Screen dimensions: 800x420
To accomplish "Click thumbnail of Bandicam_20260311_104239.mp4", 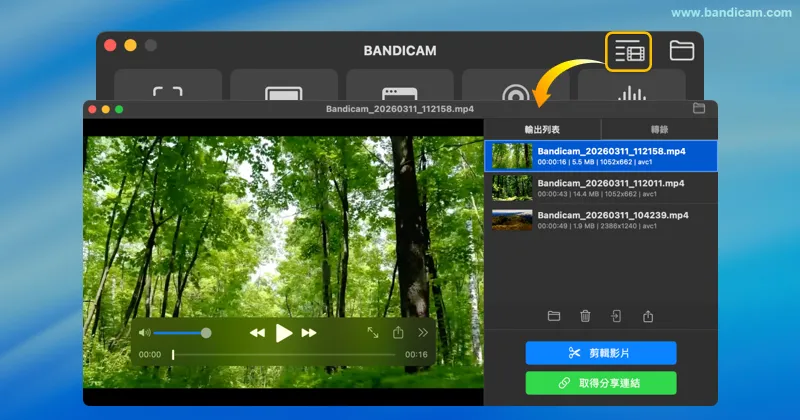I will click(x=512, y=220).
